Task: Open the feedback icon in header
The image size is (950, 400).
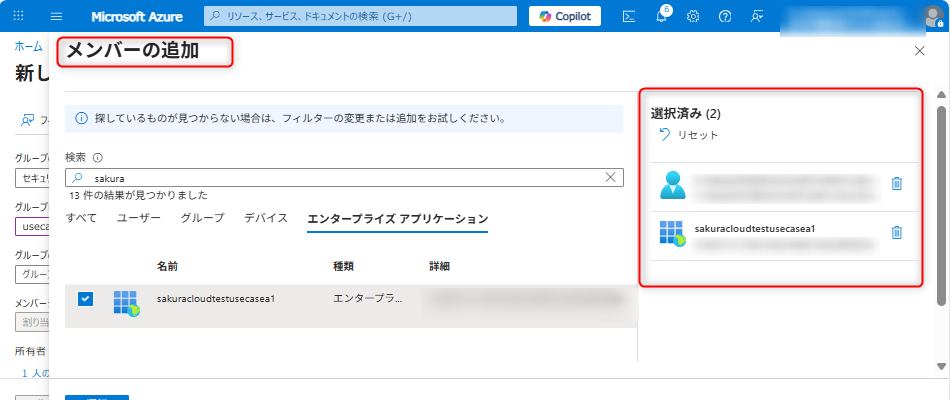Action: (x=756, y=16)
